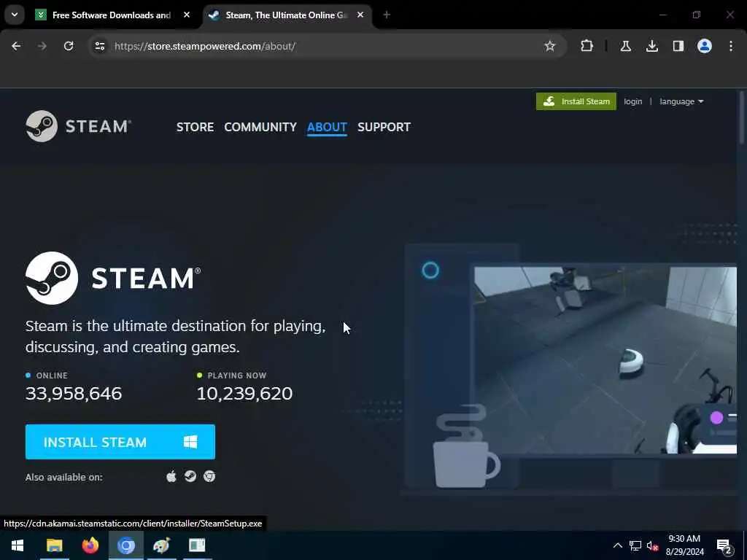Click the blue INSTALL STEAM button
The width and height of the screenshot is (747, 560).
point(120,442)
